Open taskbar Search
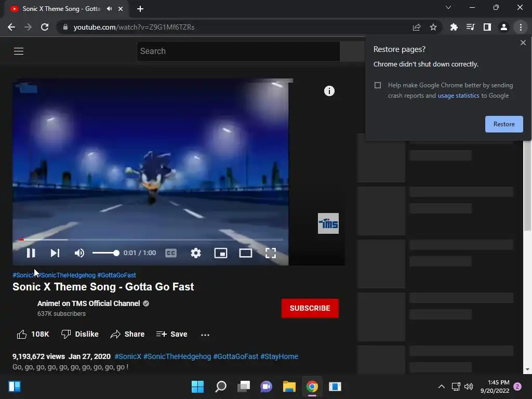The width and height of the screenshot is (532, 399). (220, 387)
